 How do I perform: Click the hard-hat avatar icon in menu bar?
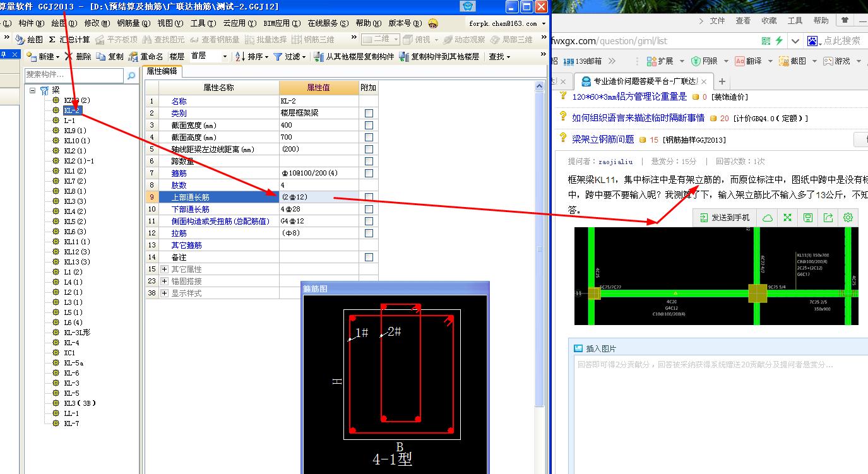pos(433,23)
